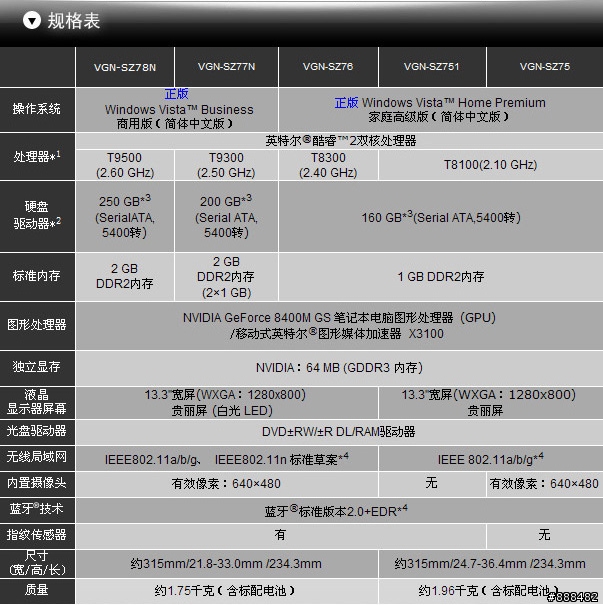The image size is (603, 605).
Task: Click the 指纹传感器 row label
Action: point(37,536)
